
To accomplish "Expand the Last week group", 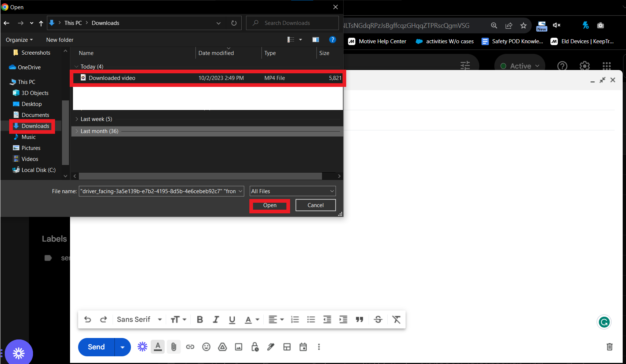I will (96, 119).
